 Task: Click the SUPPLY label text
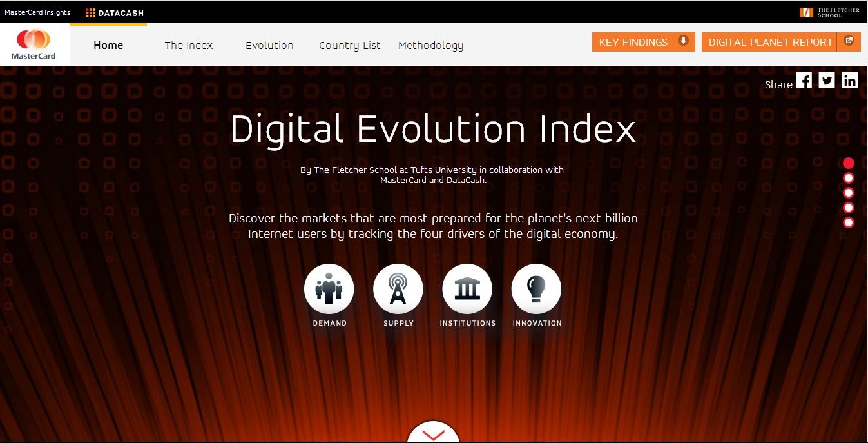(x=399, y=324)
